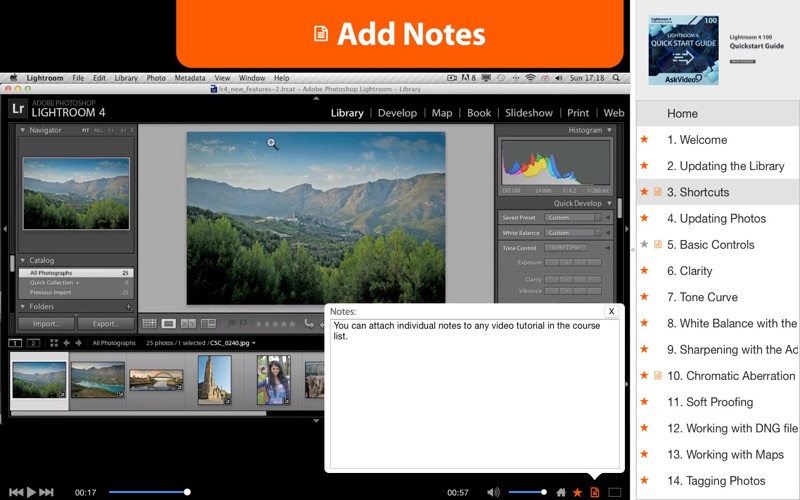
Task: Skip to the next video
Action: [x=46, y=492]
